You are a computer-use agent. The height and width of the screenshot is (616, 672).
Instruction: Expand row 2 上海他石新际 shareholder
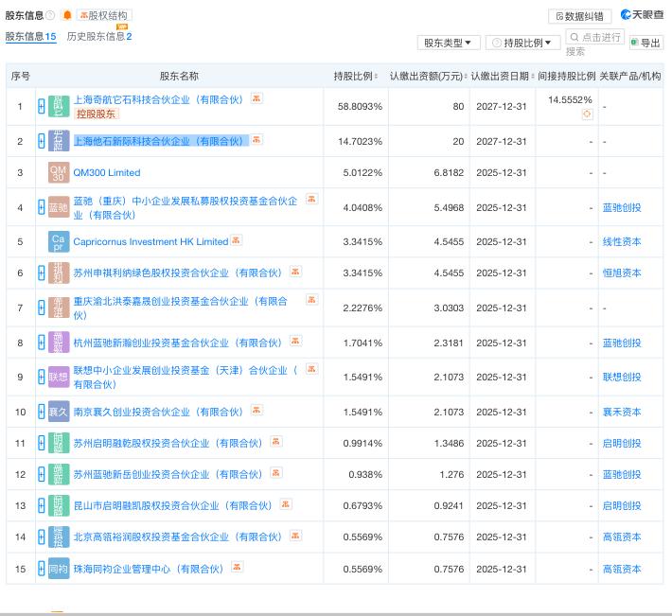click(x=41, y=141)
